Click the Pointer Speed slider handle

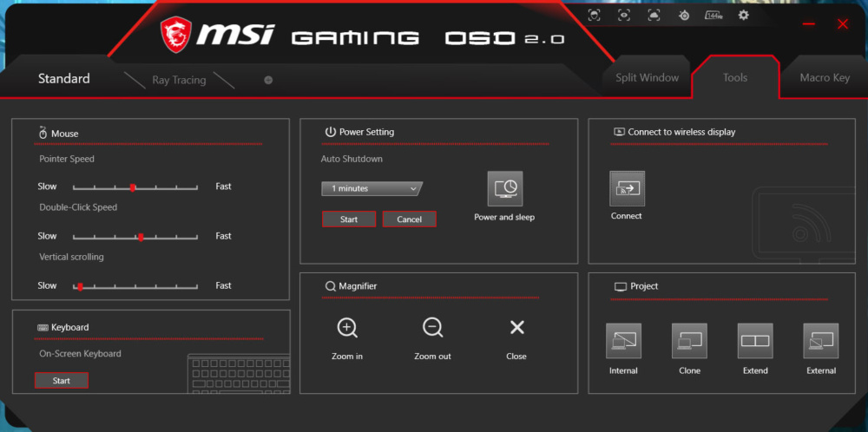click(132, 187)
